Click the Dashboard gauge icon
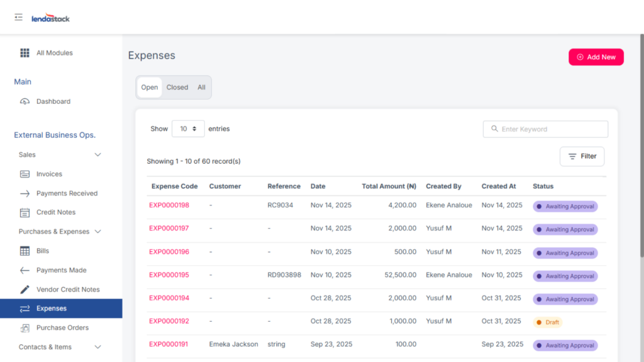 click(x=25, y=101)
